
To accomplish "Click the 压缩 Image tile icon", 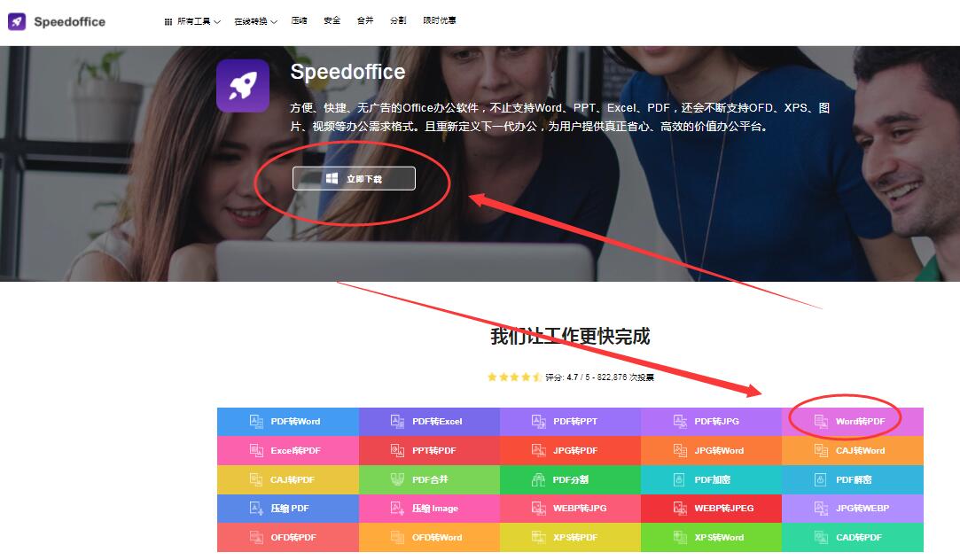I will [x=397, y=508].
